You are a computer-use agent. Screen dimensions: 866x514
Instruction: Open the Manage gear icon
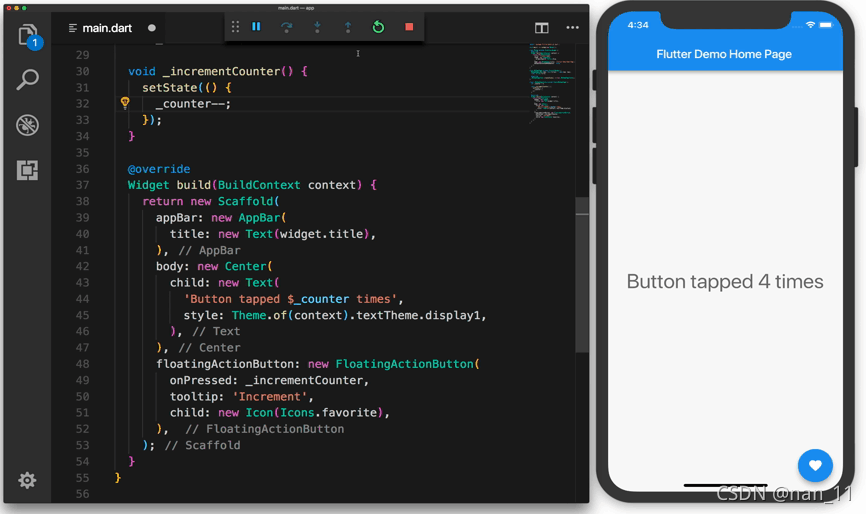27,480
